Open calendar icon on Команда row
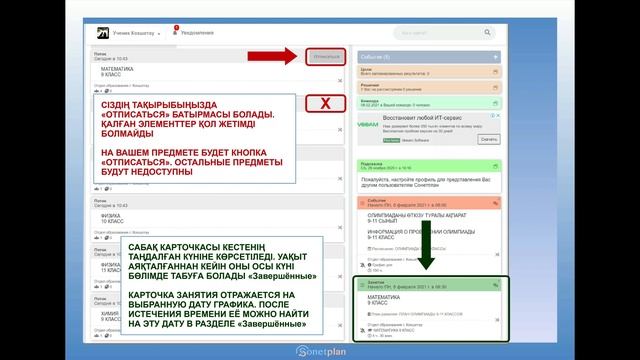Screen dimensions: 640x360 click(495, 103)
